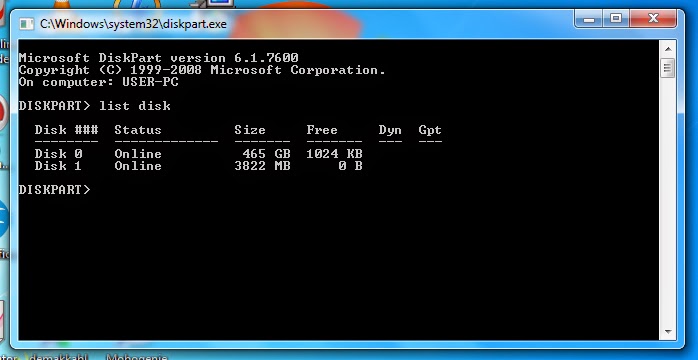The width and height of the screenshot is (698, 360).
Task: Click the Gpt column header text
Action: click(x=430, y=130)
